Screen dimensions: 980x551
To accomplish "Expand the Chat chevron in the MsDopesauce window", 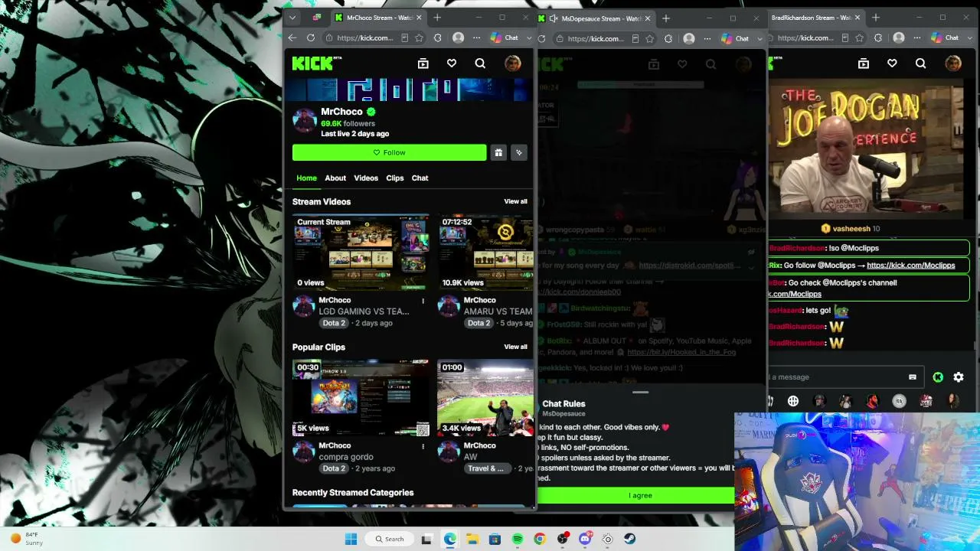I will pos(759,38).
